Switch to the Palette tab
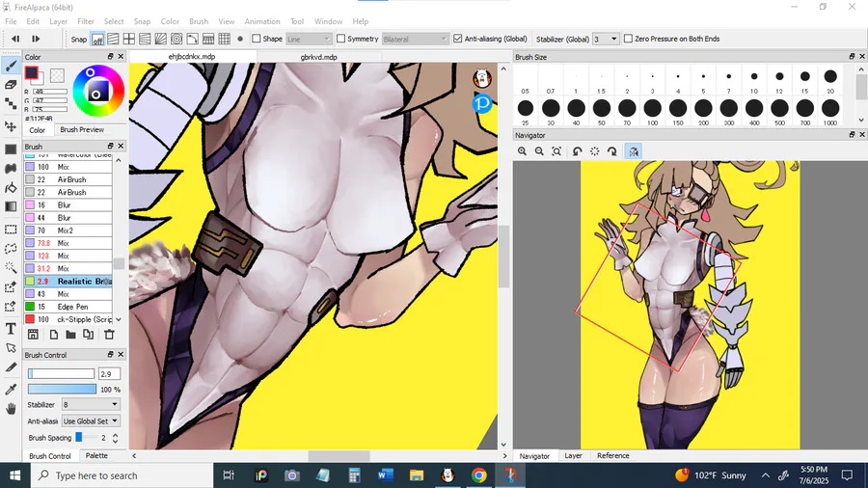 (96, 456)
